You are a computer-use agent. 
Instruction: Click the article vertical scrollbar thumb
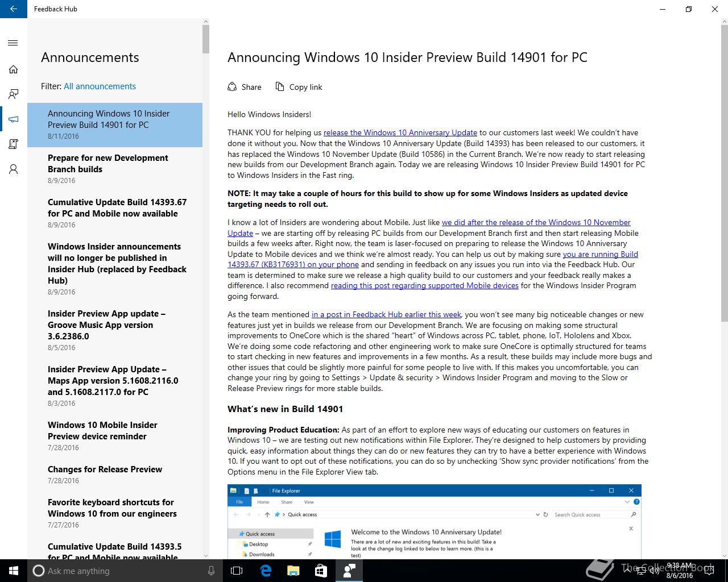click(725, 173)
